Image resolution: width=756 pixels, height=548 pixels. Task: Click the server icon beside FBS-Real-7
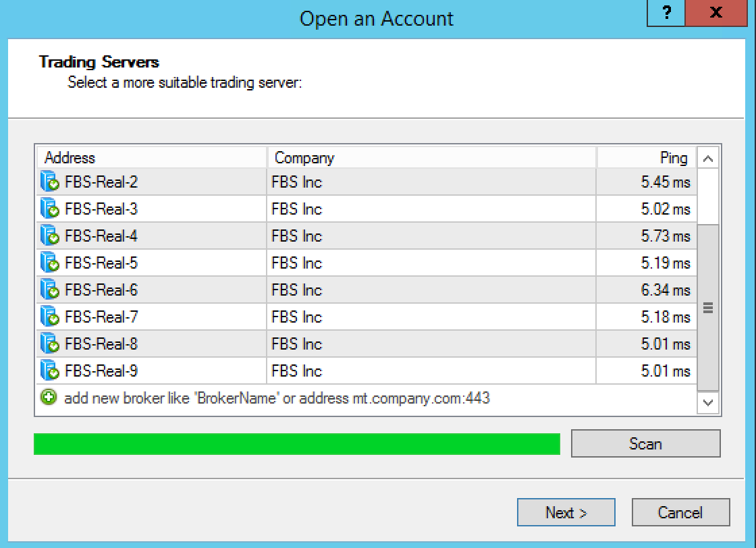point(50,317)
